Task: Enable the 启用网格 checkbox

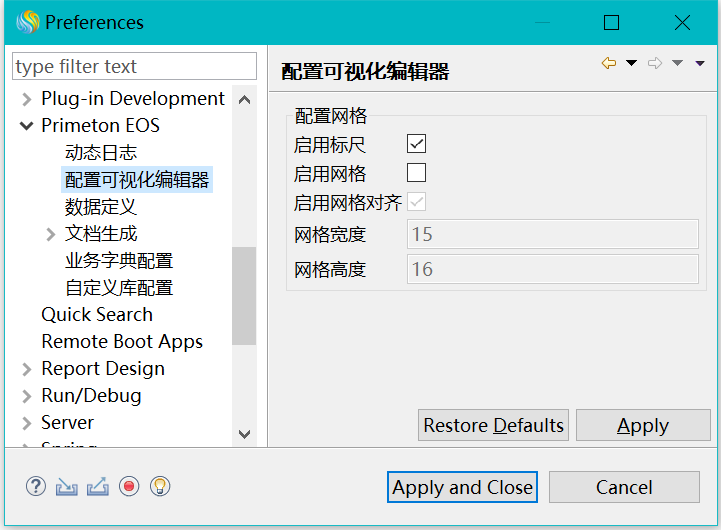Action: pyautogui.click(x=417, y=173)
